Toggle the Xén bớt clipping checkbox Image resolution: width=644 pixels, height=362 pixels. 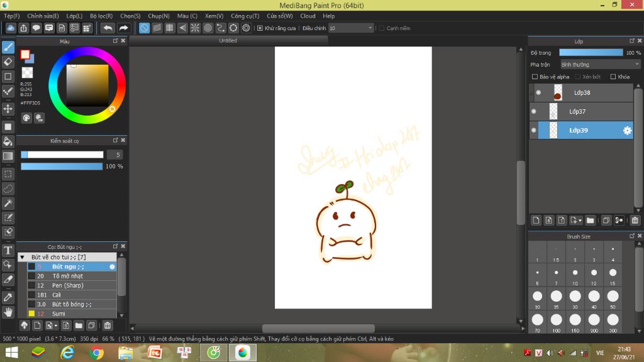(x=578, y=77)
